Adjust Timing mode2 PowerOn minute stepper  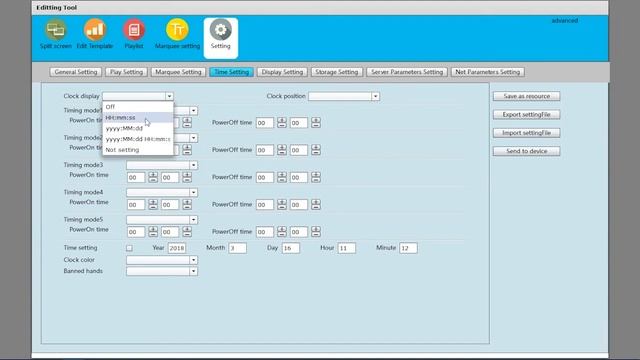[x=187, y=150]
